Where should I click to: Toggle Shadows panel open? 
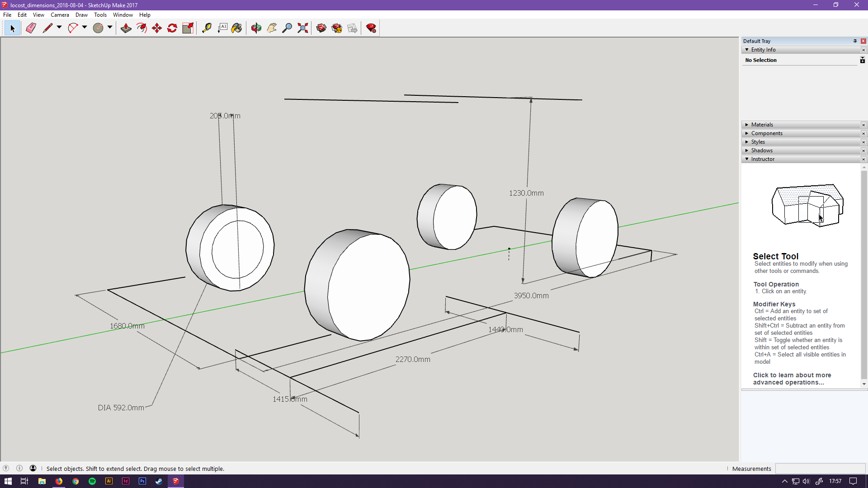click(762, 150)
